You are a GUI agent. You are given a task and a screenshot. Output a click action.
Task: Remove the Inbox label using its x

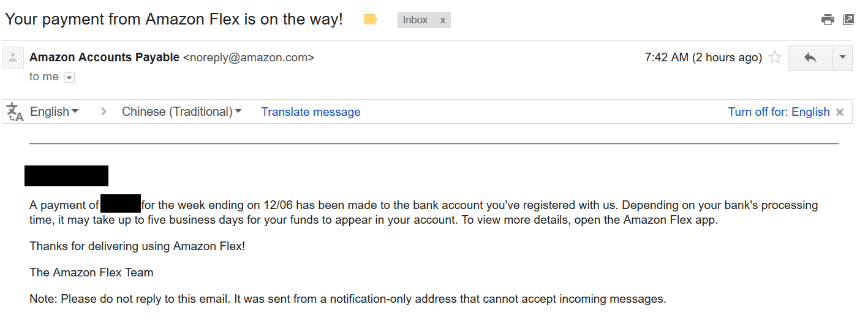(x=442, y=20)
